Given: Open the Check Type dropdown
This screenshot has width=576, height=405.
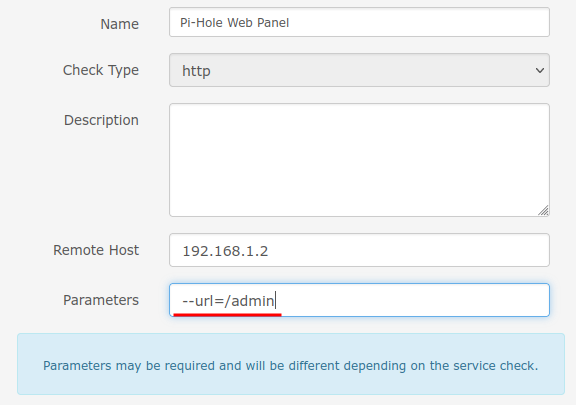Looking at the screenshot, I should 359,70.
